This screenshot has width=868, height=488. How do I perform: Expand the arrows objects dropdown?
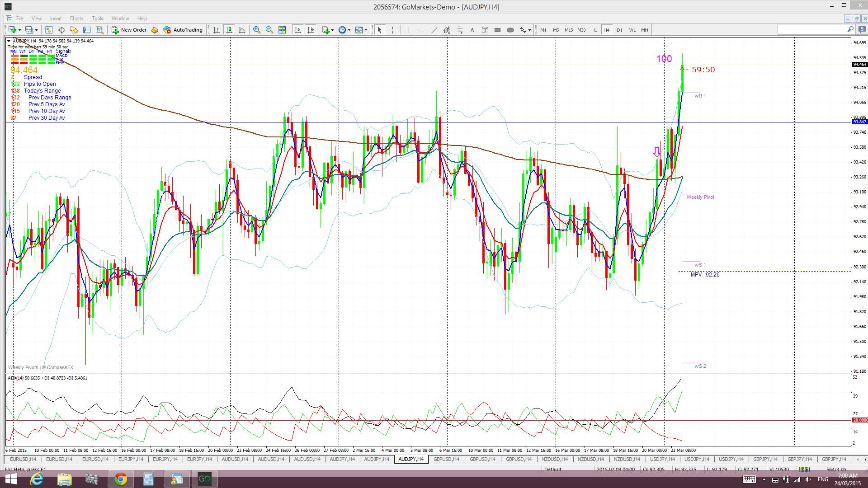pyautogui.click(x=529, y=30)
